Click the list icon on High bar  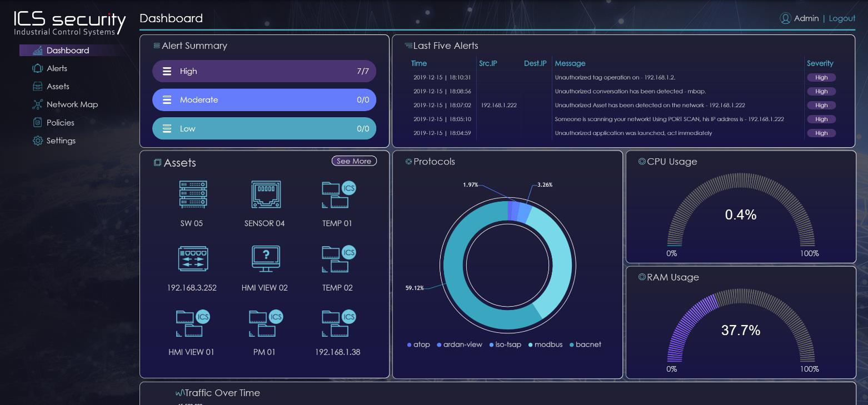point(167,71)
